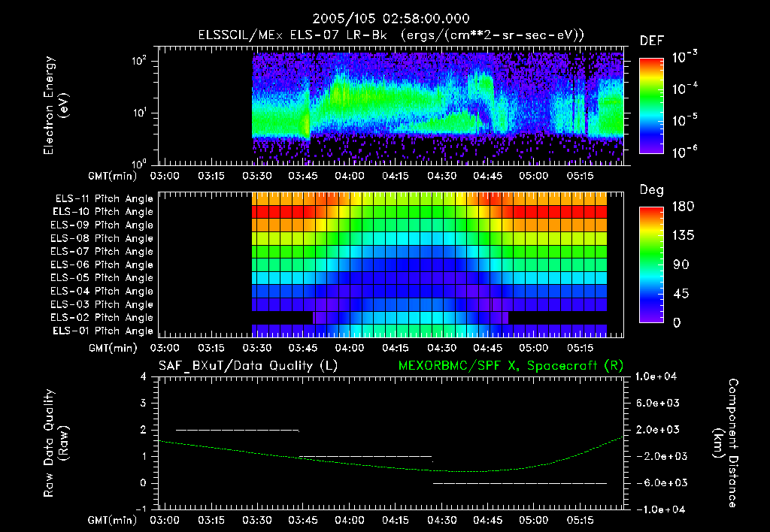Image resolution: width=770 pixels, height=532 pixels.
Task: Click the 90 tick on Deg colorbar
Action: (681, 264)
